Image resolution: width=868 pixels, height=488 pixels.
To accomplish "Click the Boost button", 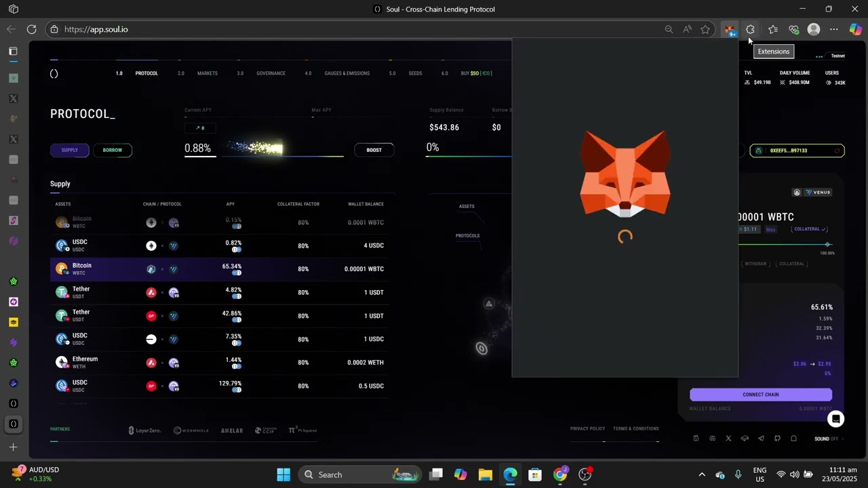I will (374, 150).
